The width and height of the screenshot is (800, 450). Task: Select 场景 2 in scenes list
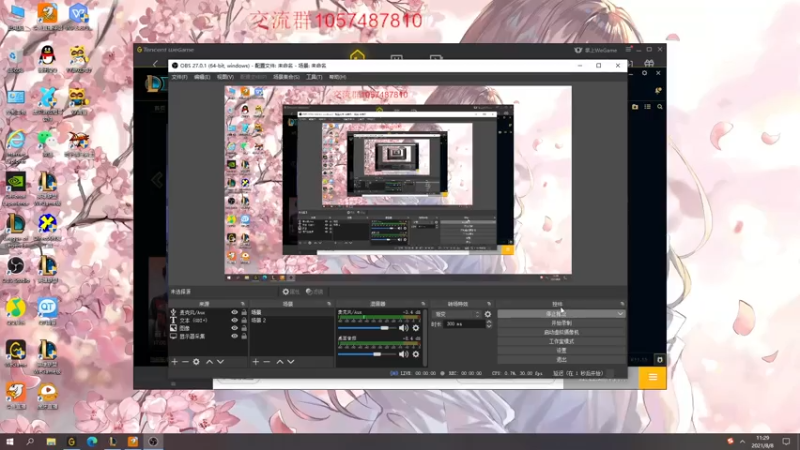[x=291, y=320]
